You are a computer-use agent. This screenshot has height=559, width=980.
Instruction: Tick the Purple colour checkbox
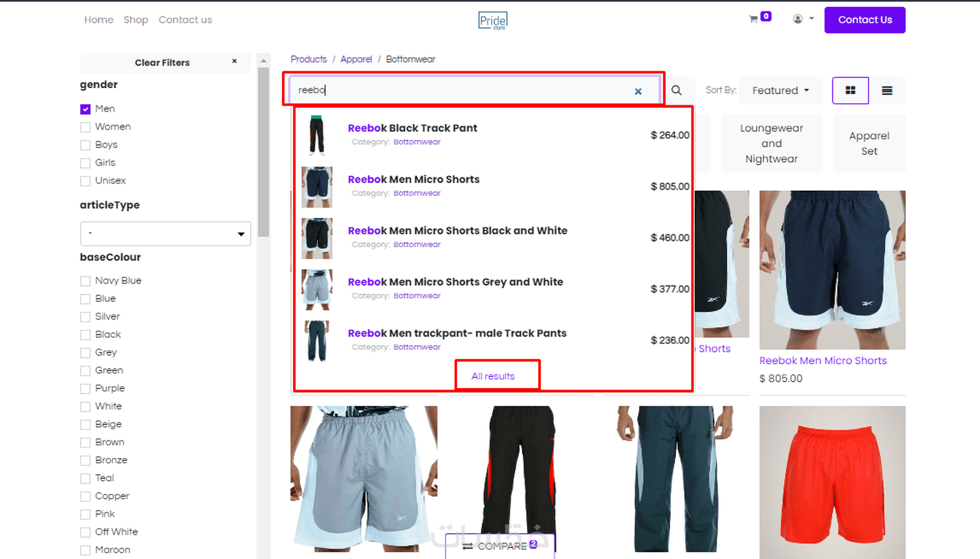[85, 388]
